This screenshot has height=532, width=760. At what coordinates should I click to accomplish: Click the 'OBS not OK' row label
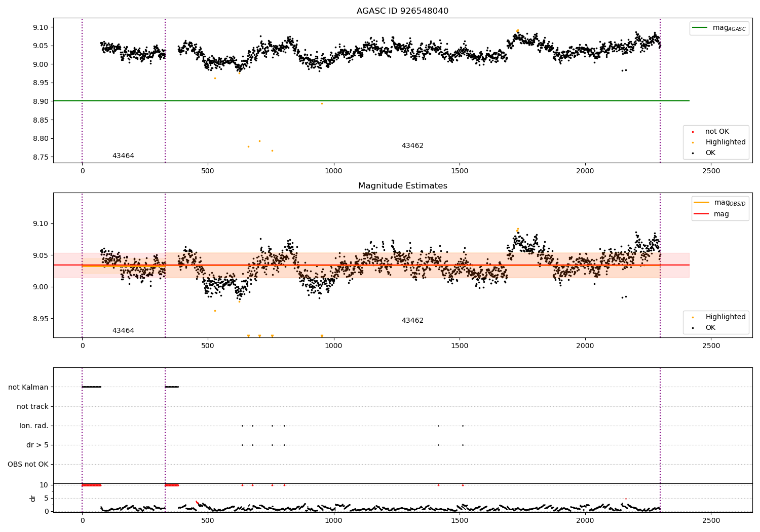[x=28, y=464]
